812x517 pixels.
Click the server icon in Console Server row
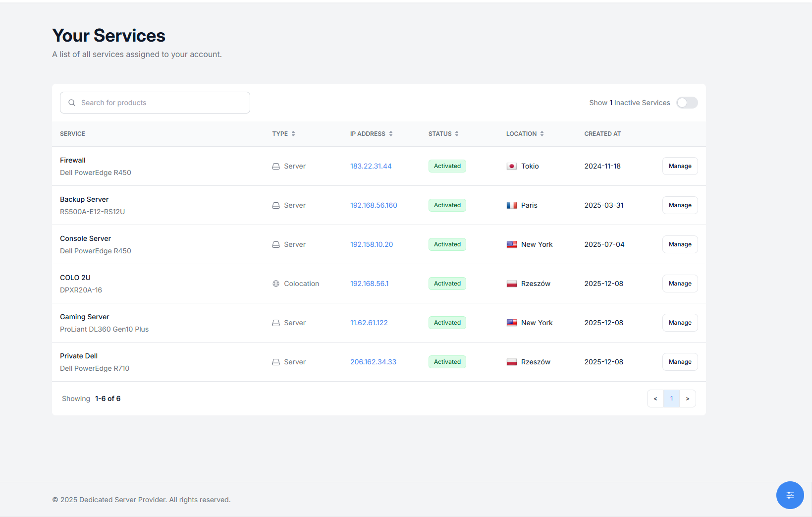pyautogui.click(x=276, y=244)
